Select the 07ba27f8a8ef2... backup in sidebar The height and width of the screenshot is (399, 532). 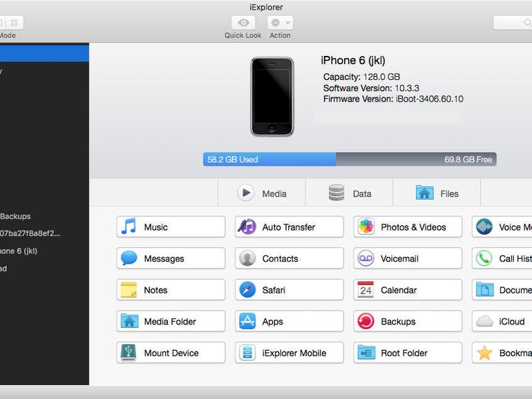click(x=30, y=233)
